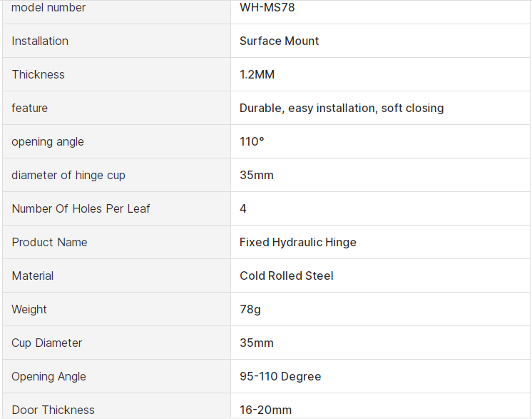Click the Surface Mount value cell
This screenshot has height=419, width=532.
[x=279, y=41]
